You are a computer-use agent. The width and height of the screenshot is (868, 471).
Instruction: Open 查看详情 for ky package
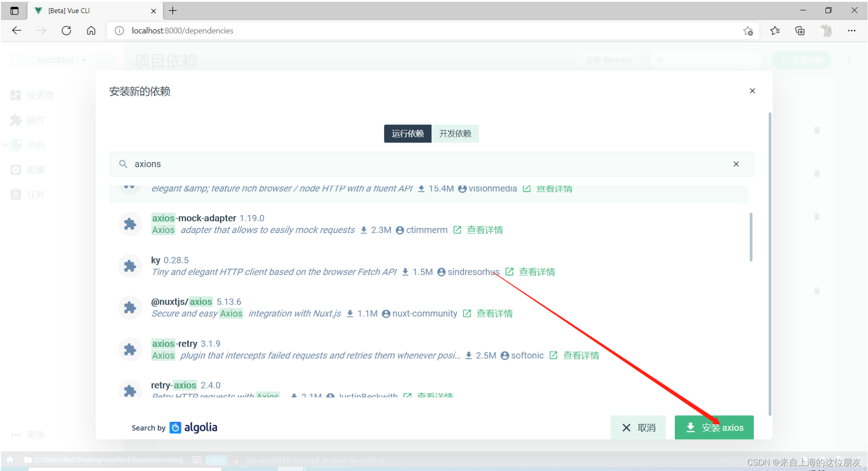537,272
